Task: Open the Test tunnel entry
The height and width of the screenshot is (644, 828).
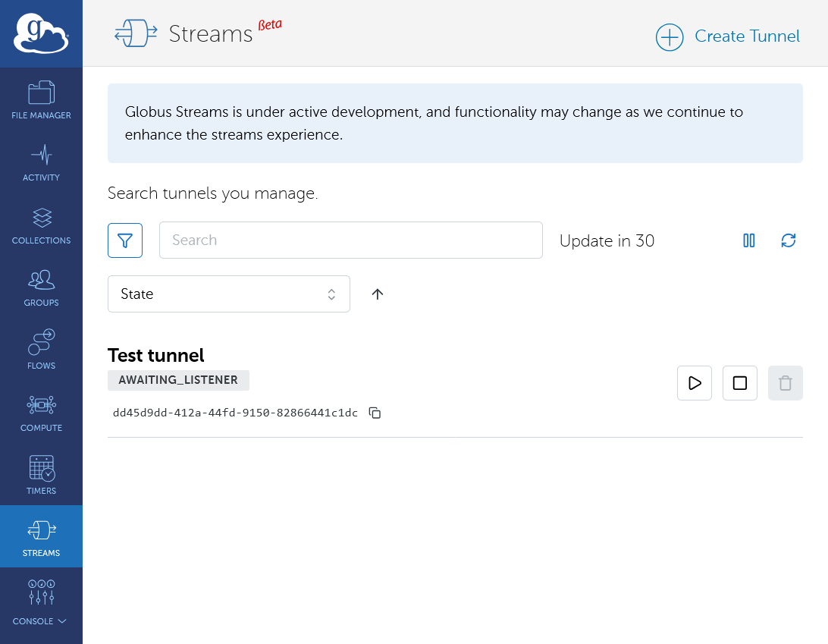Action: click(156, 355)
